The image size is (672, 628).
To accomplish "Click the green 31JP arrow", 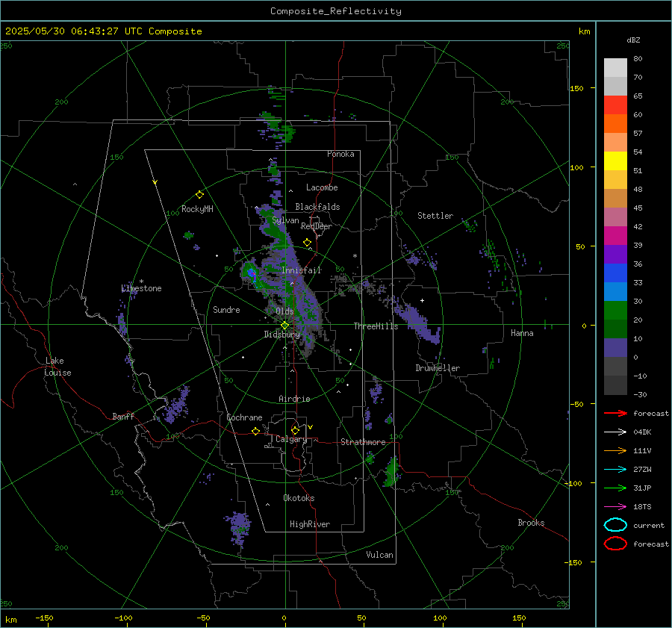I will (x=615, y=488).
